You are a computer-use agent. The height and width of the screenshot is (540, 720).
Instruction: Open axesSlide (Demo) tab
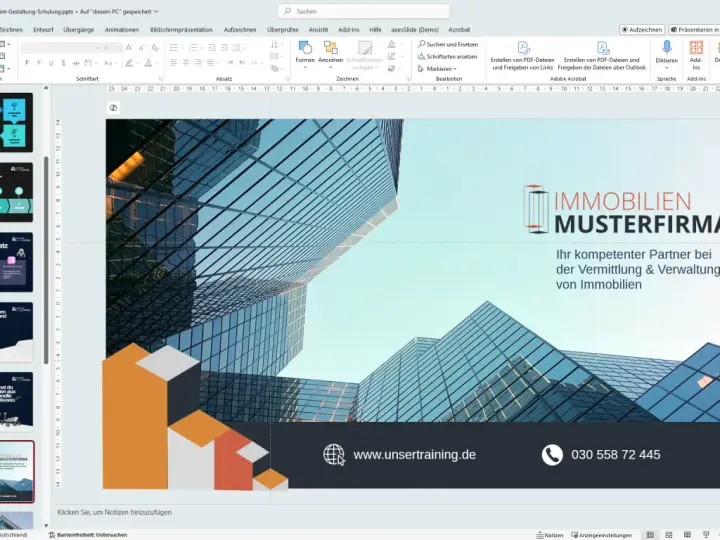click(415, 30)
